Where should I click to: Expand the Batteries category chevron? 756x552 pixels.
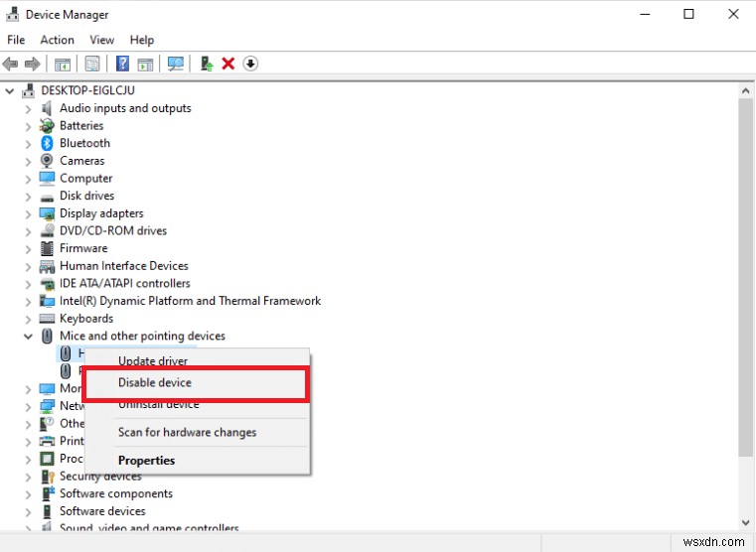[x=28, y=127]
